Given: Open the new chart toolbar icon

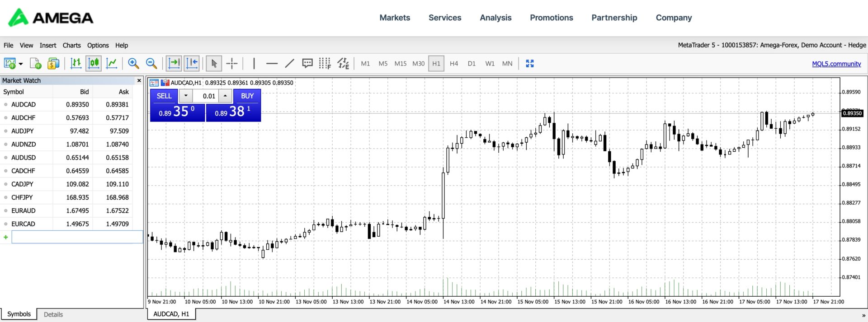Looking at the screenshot, I should point(9,64).
